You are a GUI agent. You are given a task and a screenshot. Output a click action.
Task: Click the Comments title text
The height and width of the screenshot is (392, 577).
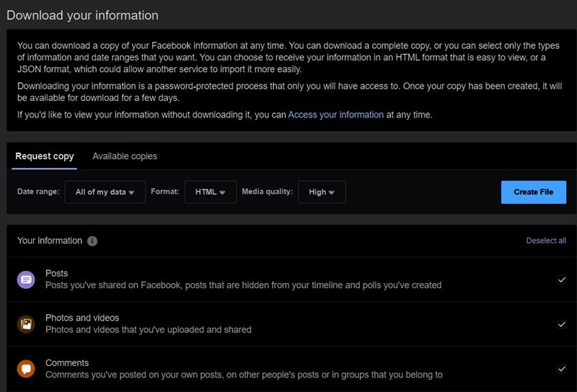click(x=67, y=362)
